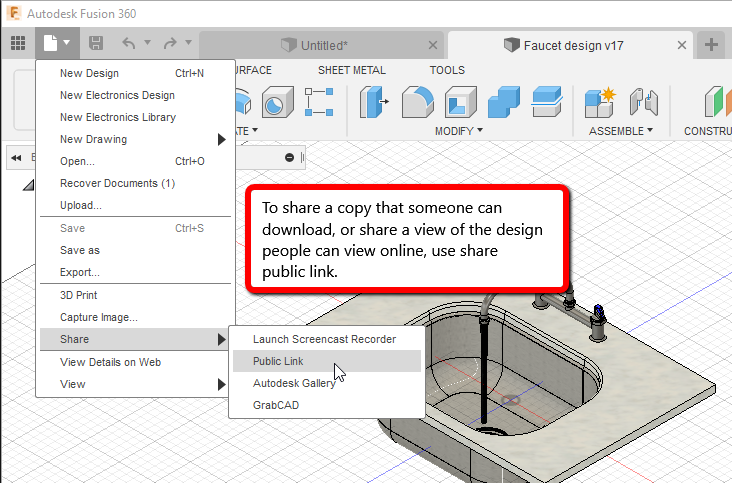Open the data panel grid icon
Image resolution: width=732 pixels, height=483 pixels.
(17, 44)
